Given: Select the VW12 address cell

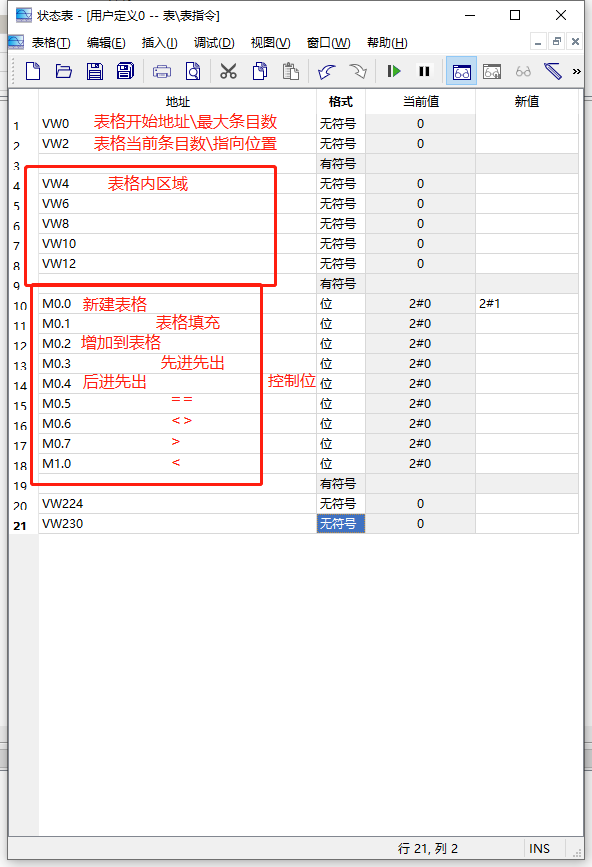Looking at the screenshot, I should coord(177,264).
